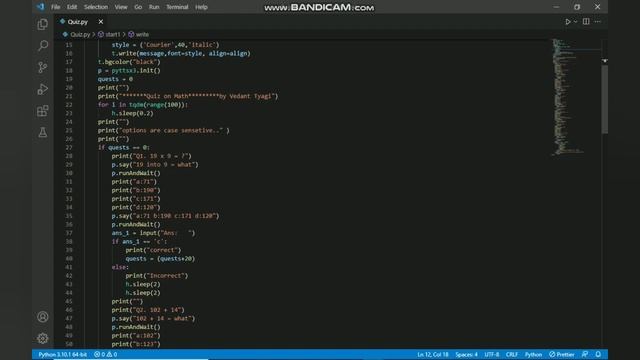
Task: Open the feedback icon in status bar
Action: click(585, 354)
